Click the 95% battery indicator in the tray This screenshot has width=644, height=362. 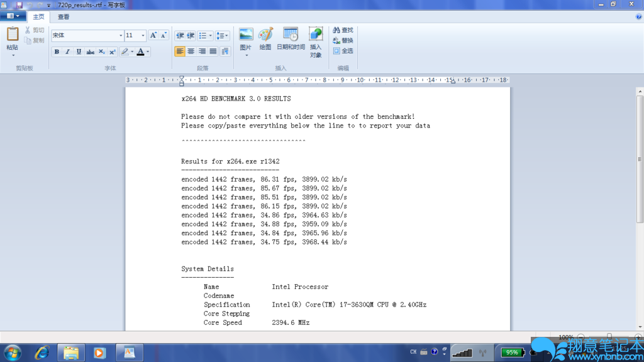pyautogui.click(x=512, y=352)
